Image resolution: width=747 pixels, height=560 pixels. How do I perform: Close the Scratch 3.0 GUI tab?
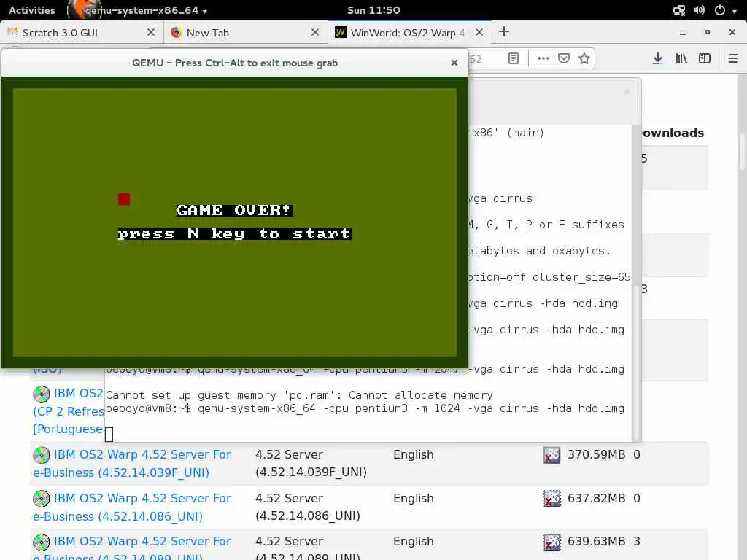[151, 32]
